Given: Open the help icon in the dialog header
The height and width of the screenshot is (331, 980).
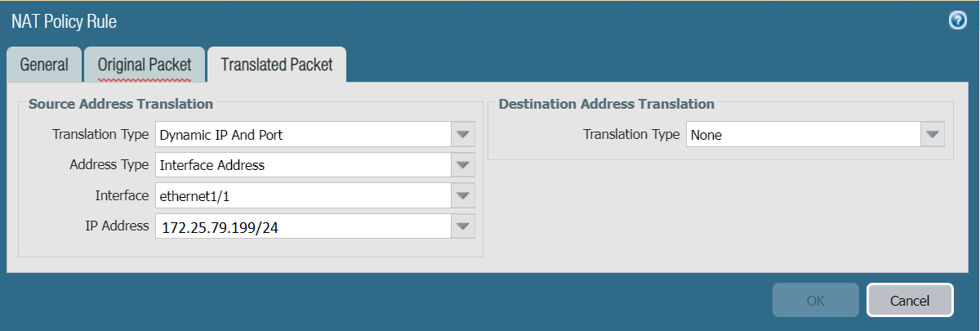Looking at the screenshot, I should tap(958, 21).
